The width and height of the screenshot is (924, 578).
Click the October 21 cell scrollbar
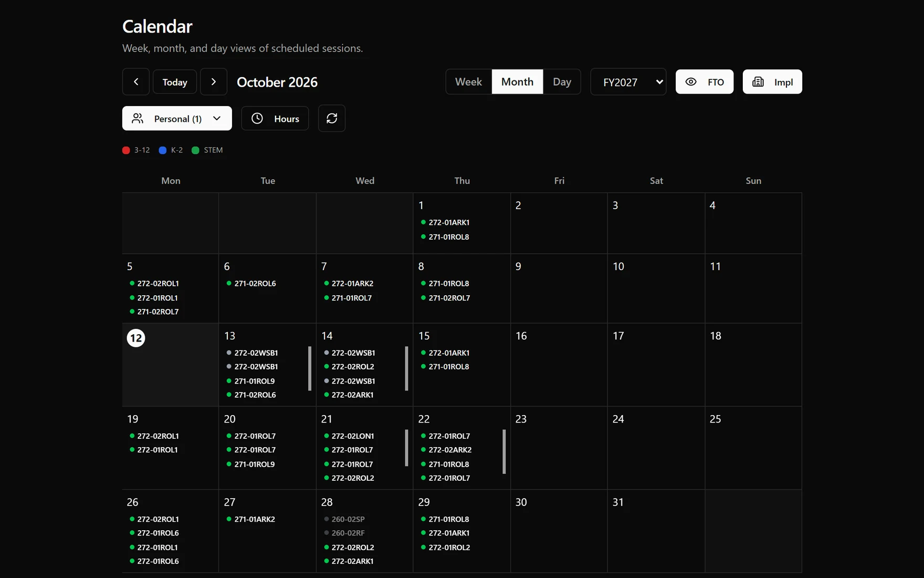pyautogui.click(x=406, y=448)
